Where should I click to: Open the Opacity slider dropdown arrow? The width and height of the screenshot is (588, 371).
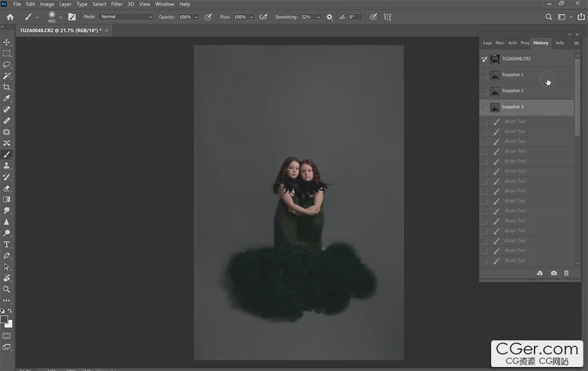tap(196, 17)
